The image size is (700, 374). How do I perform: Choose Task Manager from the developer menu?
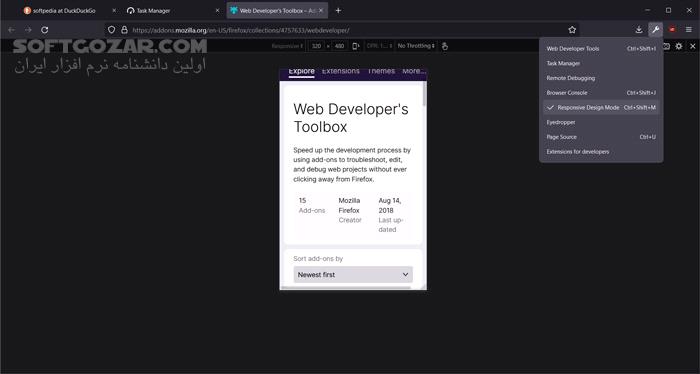[x=601, y=63]
